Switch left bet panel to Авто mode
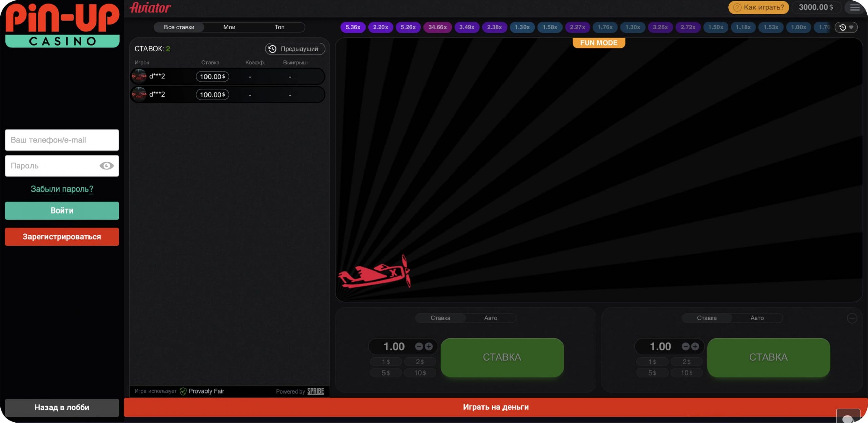The width and height of the screenshot is (868, 423). click(490, 318)
